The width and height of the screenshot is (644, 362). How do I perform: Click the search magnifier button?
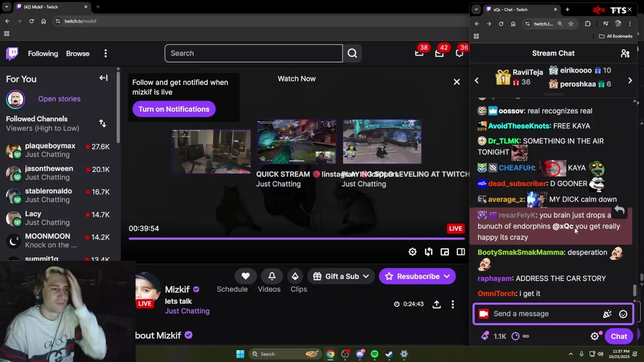(x=352, y=53)
